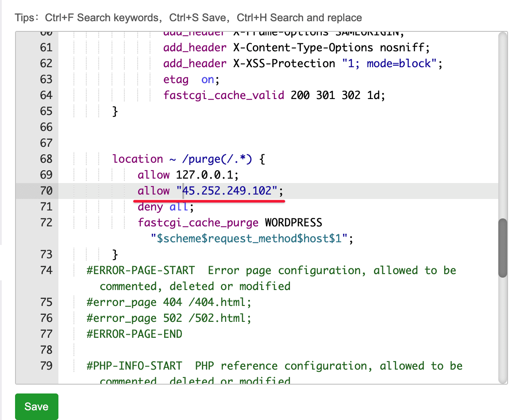The width and height of the screenshot is (516, 420).
Task: Click on the 'allow 127.0.0.1;' line
Action: click(x=188, y=175)
